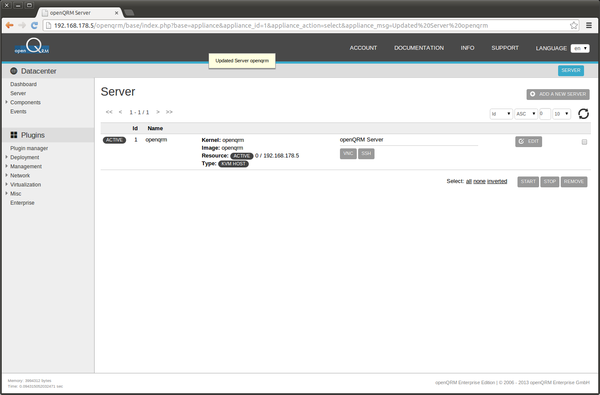Click the browser forward arrow
Viewport: 600px width, 395px height.
coord(22,25)
